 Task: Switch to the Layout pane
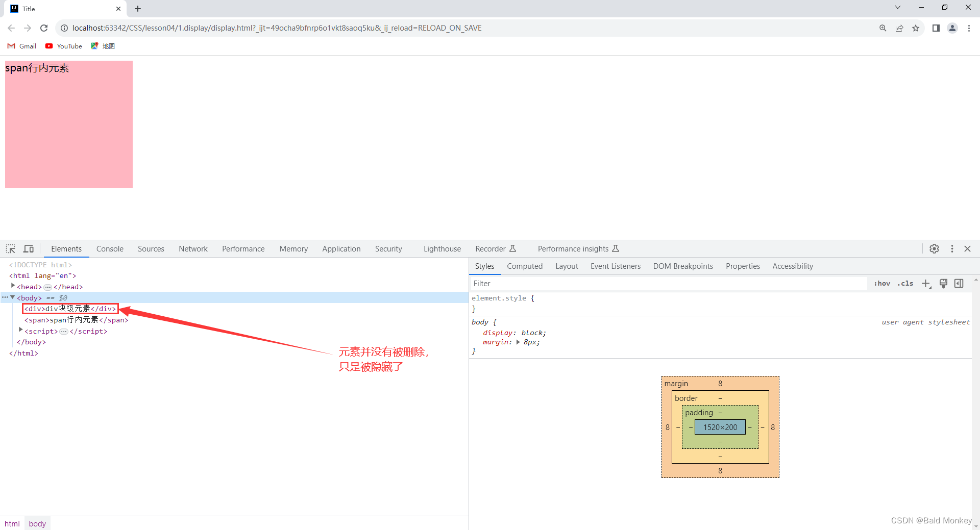click(567, 266)
